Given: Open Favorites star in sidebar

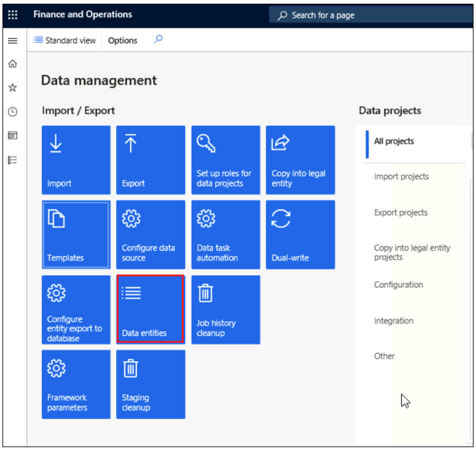Looking at the screenshot, I should pyautogui.click(x=12, y=88).
